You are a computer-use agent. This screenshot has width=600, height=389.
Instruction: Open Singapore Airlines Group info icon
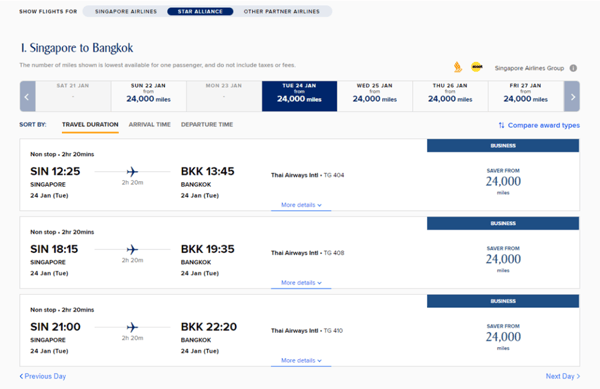point(573,68)
